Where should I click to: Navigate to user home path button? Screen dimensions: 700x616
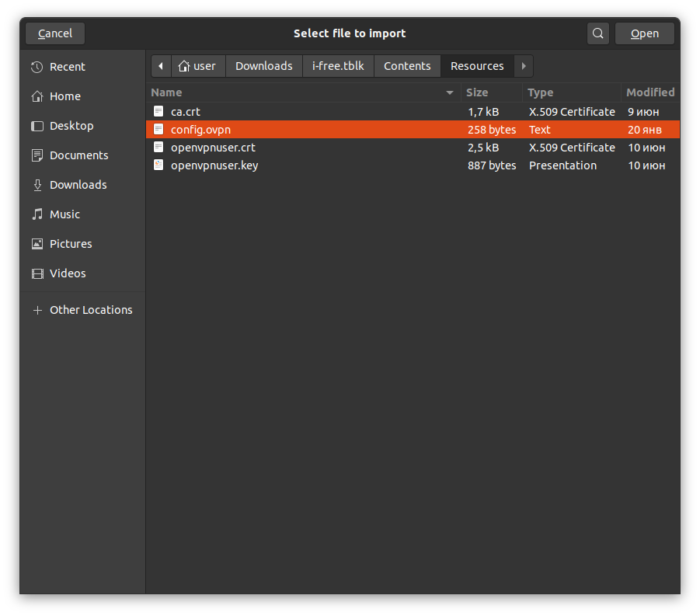[197, 66]
